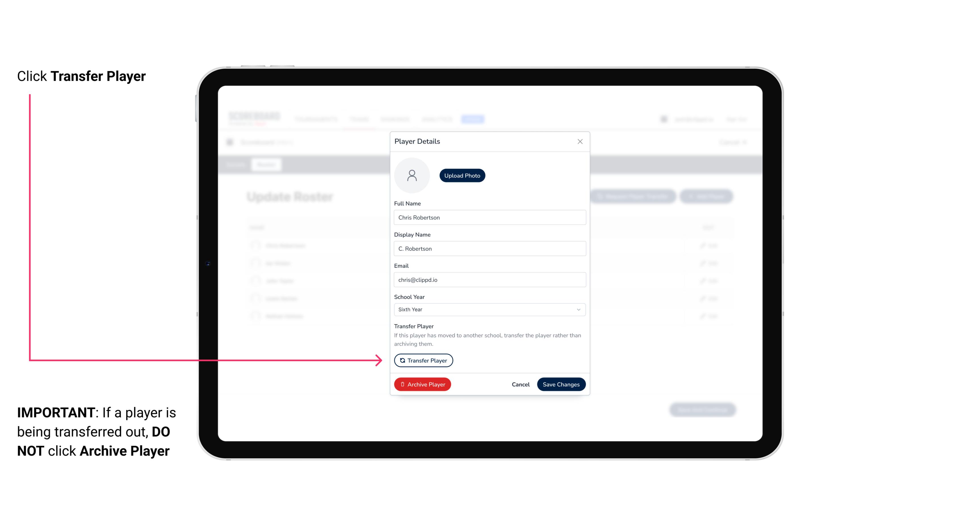Screen dimensions: 980x527
Task: Click the Upload Photo button icon
Action: pyautogui.click(x=462, y=175)
